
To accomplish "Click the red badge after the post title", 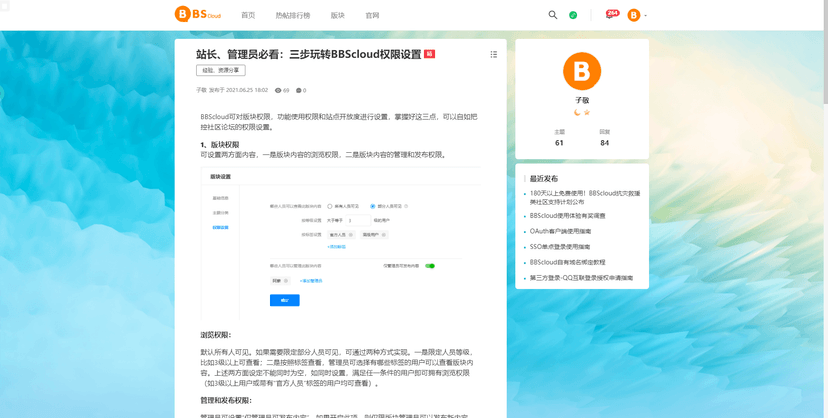I will [429, 54].
